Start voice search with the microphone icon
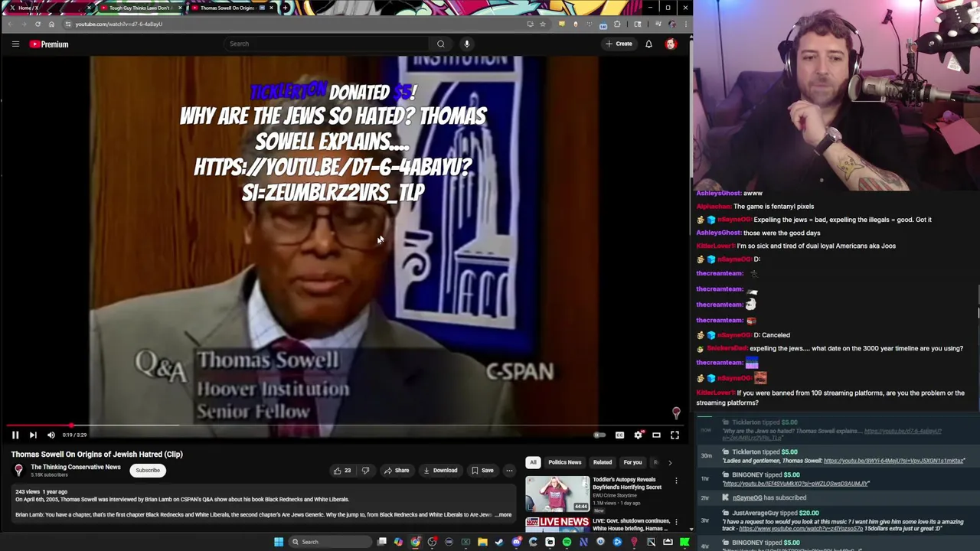Image resolution: width=980 pixels, height=551 pixels. point(466,44)
